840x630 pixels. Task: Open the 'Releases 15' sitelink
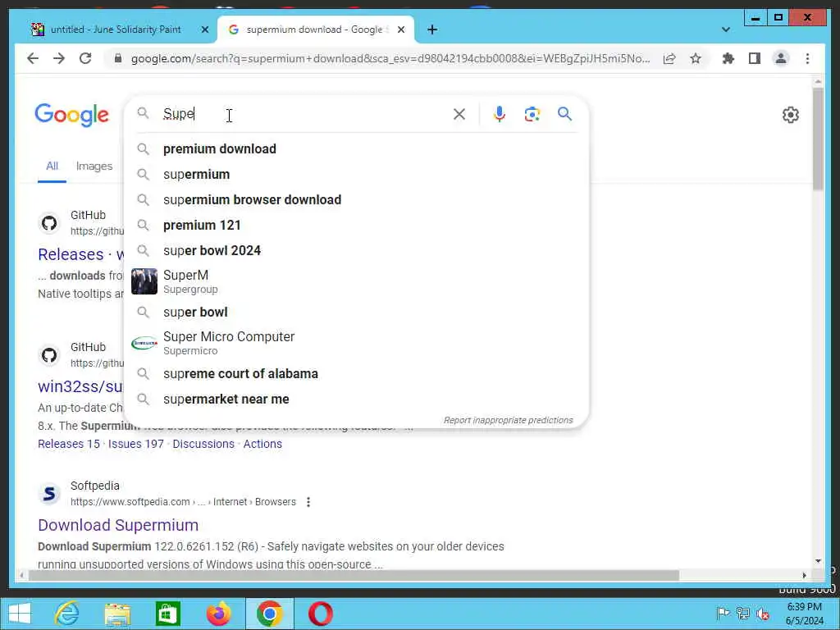(69, 444)
